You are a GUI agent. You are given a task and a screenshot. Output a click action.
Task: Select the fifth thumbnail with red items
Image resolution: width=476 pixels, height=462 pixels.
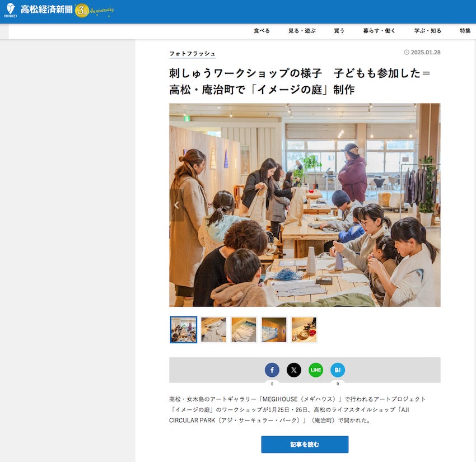pyautogui.click(x=304, y=330)
